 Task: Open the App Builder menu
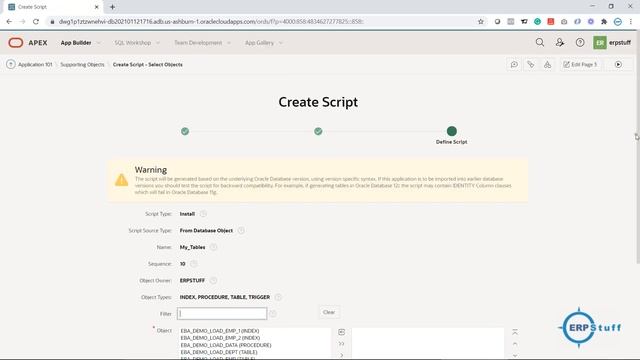click(x=76, y=42)
